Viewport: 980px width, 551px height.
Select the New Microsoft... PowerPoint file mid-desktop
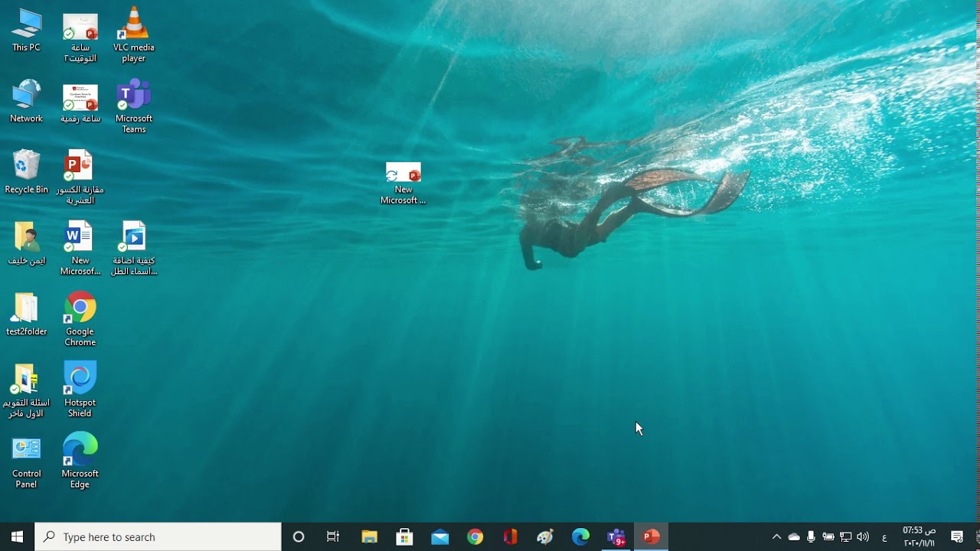tap(403, 184)
